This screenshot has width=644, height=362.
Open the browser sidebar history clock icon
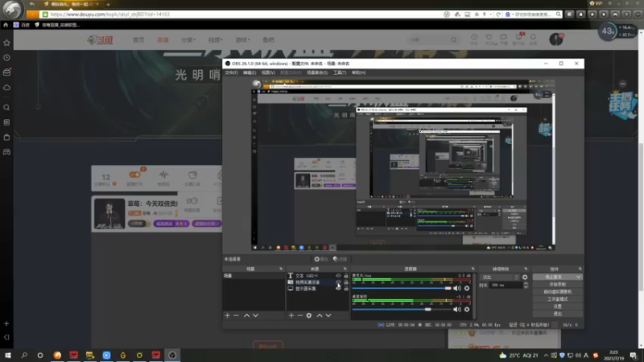[x=6, y=58]
